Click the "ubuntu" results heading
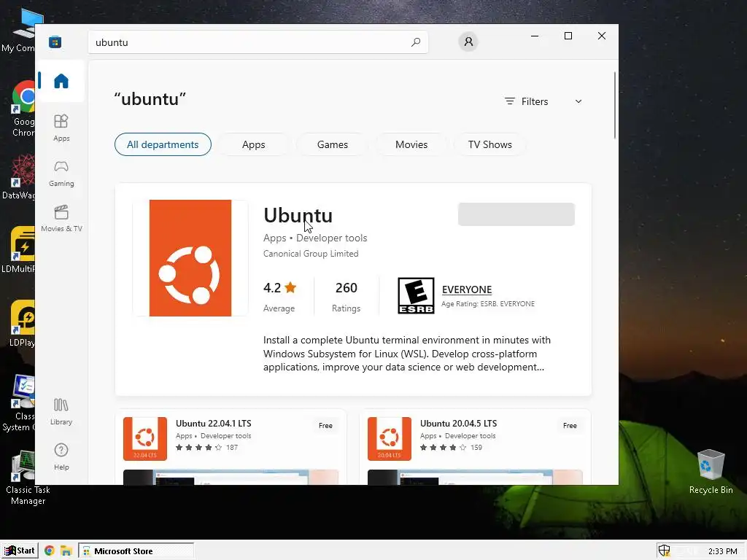 point(150,99)
